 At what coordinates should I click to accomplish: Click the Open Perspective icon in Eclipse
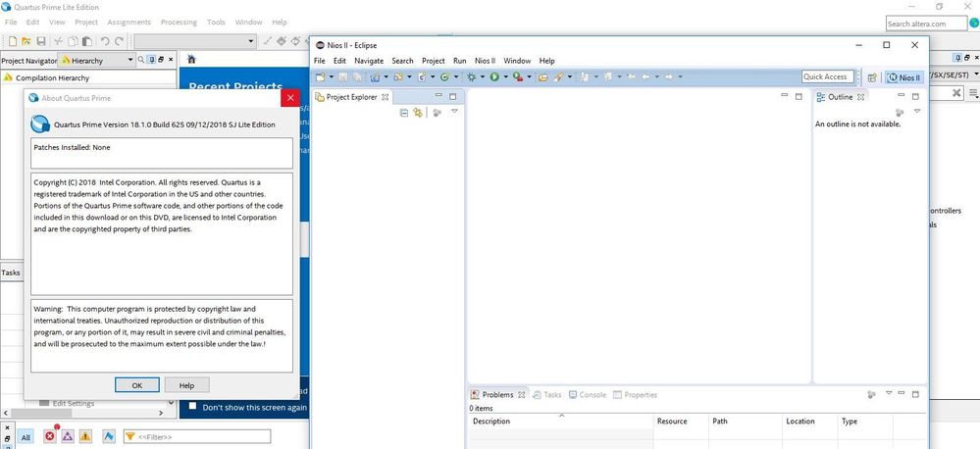click(872, 77)
